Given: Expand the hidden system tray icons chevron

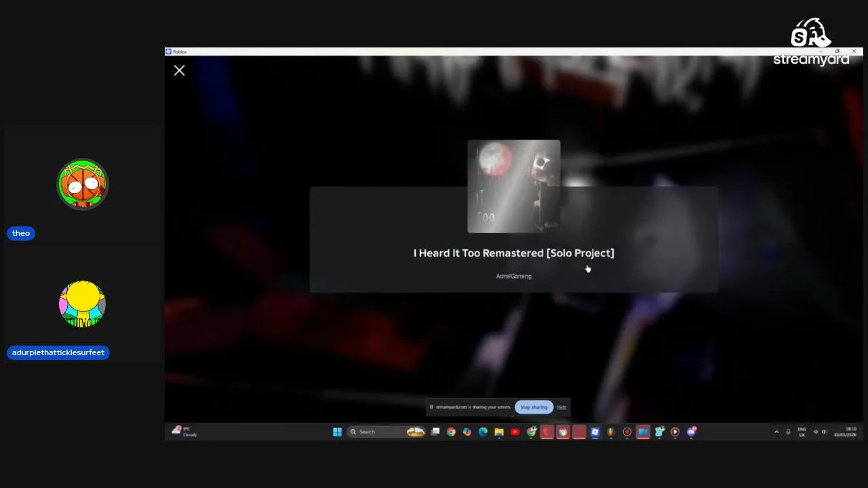Looking at the screenshot, I should tap(776, 432).
